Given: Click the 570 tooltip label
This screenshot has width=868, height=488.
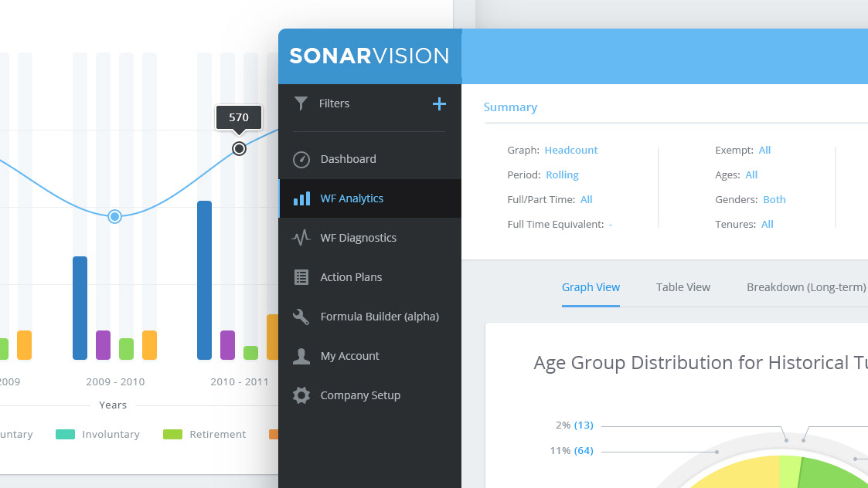Looking at the screenshot, I should click(x=239, y=117).
